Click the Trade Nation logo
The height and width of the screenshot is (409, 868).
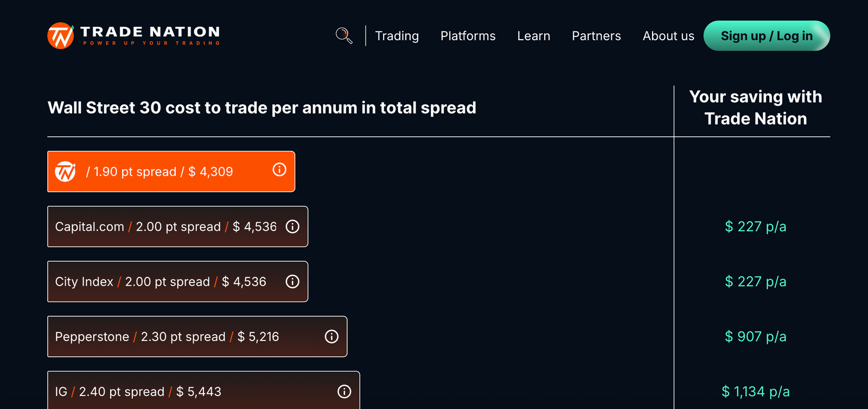click(133, 36)
